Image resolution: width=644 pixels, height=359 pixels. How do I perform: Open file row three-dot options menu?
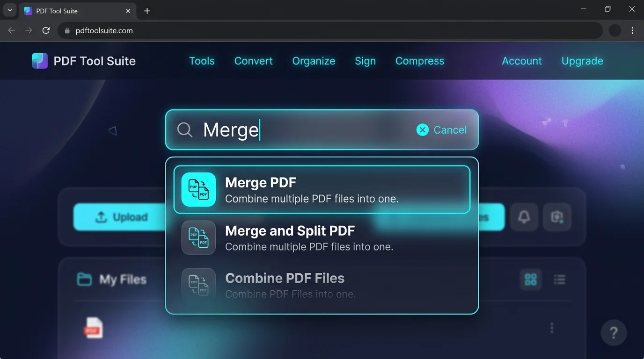[552, 328]
